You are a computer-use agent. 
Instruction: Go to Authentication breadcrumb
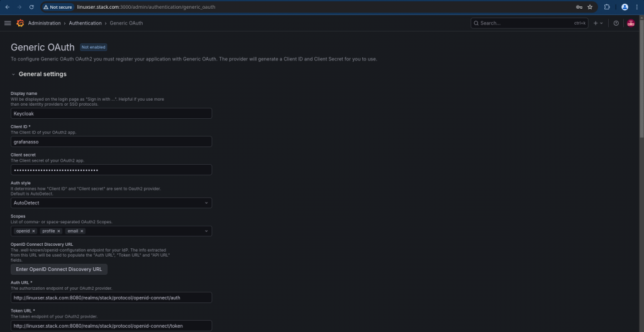click(85, 23)
